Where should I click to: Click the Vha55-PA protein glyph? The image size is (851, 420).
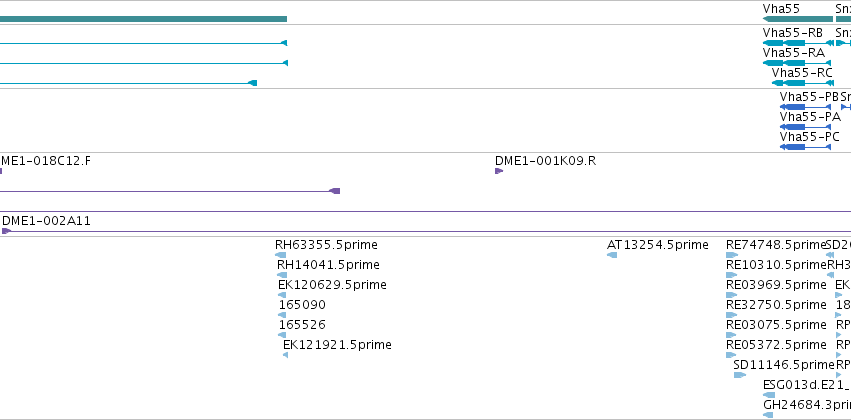(805, 127)
